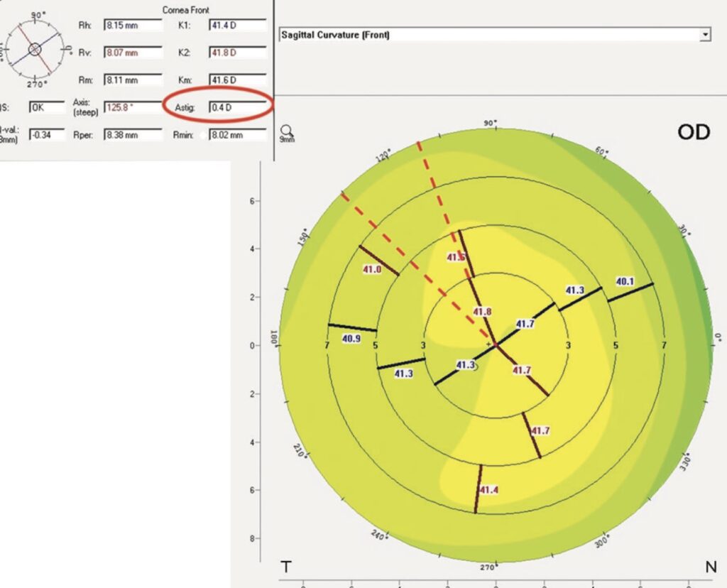Select the K1 field showing 41.4 D

[237, 26]
